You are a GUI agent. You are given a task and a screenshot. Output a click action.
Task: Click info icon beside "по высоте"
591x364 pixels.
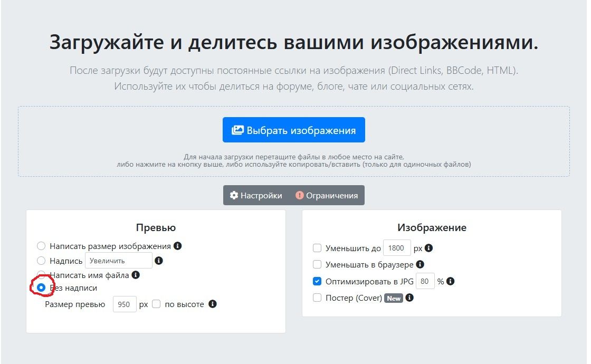[x=212, y=304]
